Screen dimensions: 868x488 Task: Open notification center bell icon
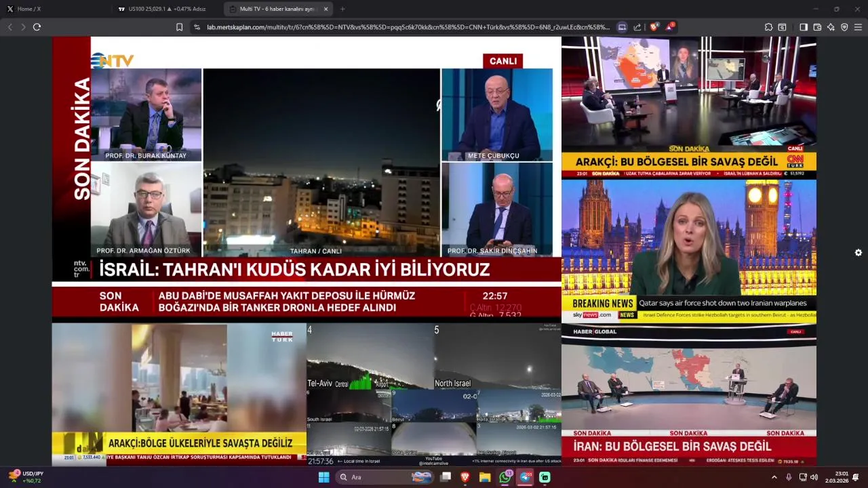pyautogui.click(x=856, y=477)
